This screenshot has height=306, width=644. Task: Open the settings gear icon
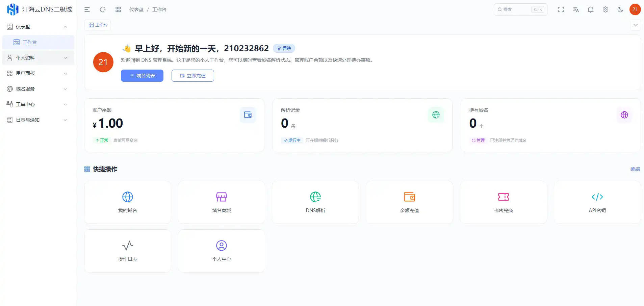pyautogui.click(x=605, y=9)
